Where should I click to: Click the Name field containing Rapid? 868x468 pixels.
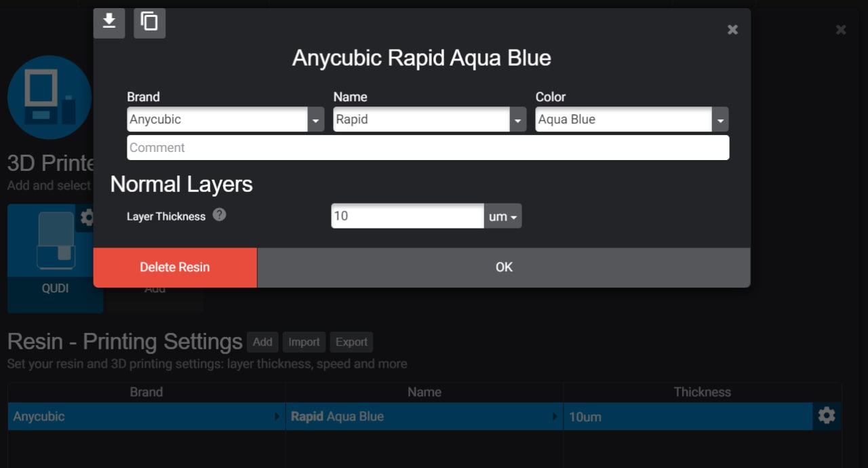422,119
